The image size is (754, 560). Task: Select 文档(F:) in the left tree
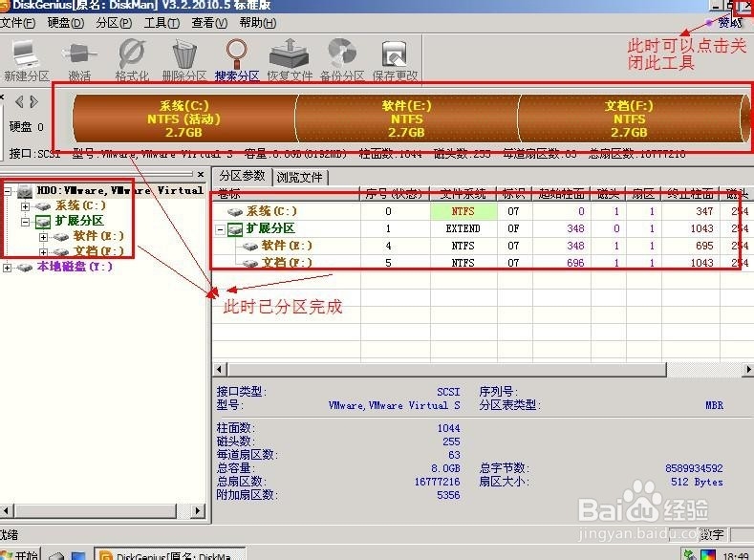point(98,251)
